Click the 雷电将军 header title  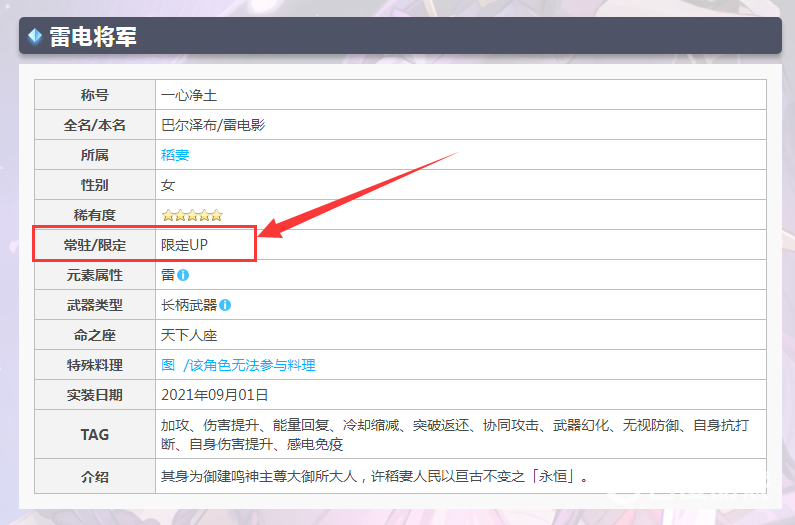[93, 37]
